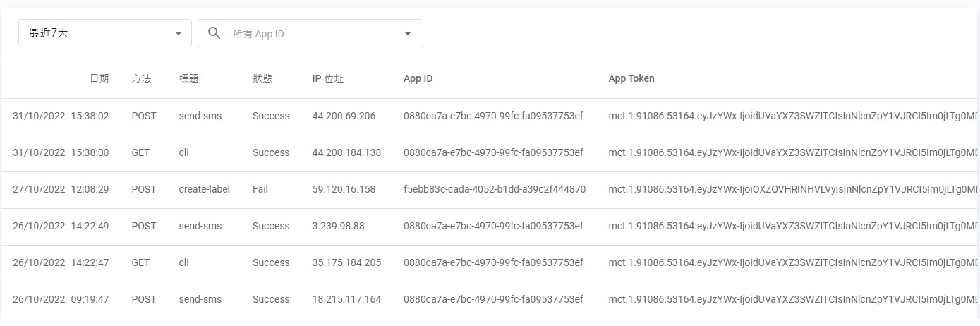Screen dimensions: 980x326
Task: Click the 方法 column header
Action: coord(141,79)
